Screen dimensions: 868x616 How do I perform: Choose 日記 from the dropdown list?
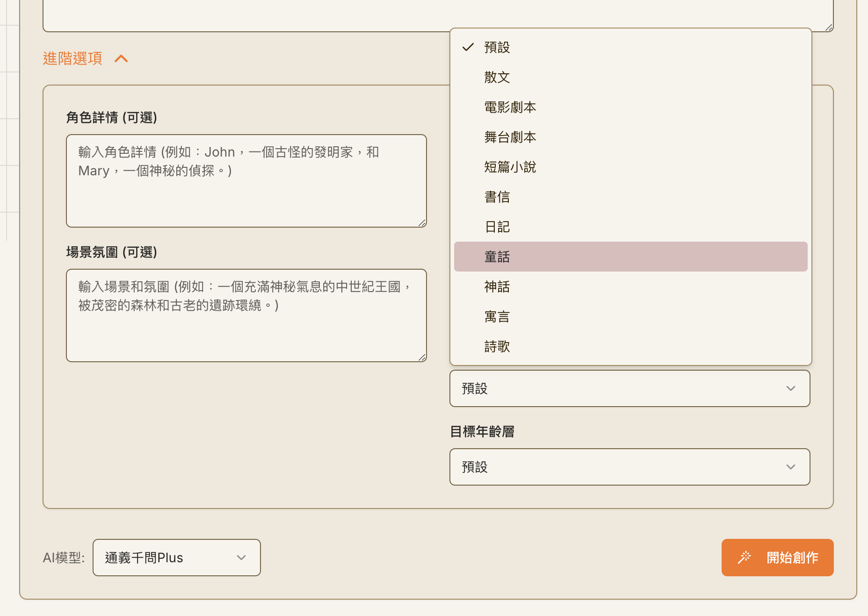click(x=630, y=227)
